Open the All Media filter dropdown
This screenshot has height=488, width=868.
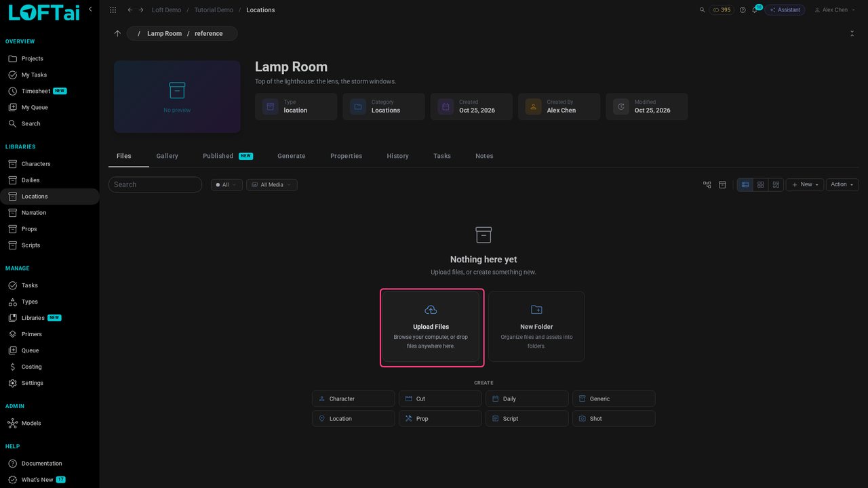click(x=272, y=184)
